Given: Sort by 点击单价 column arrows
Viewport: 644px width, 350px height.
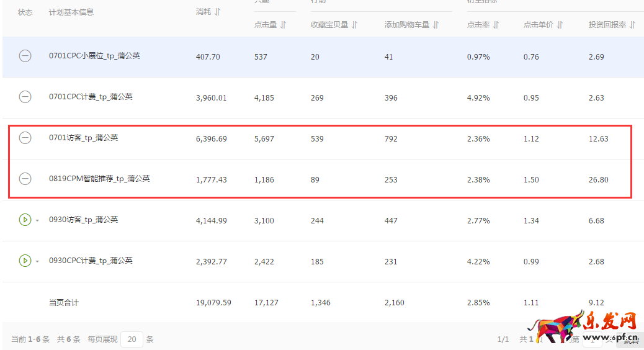Looking at the screenshot, I should (560, 25).
